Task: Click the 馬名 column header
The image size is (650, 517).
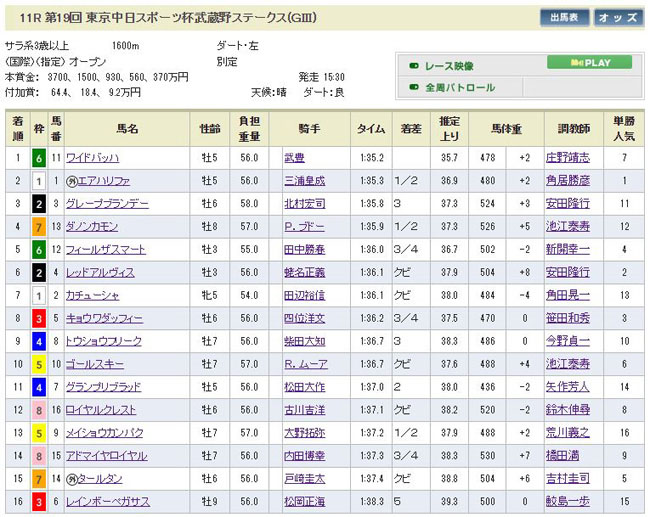Action: tap(126, 129)
